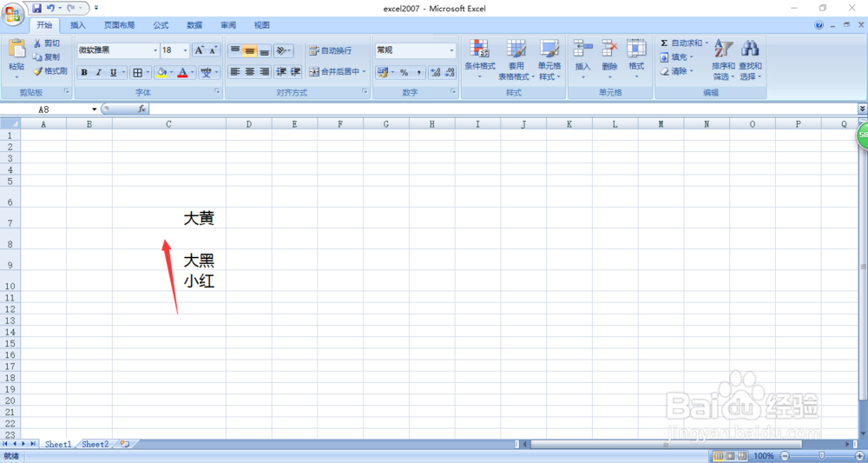Decrease the cell indent
This screenshot has height=463, width=868.
click(281, 72)
